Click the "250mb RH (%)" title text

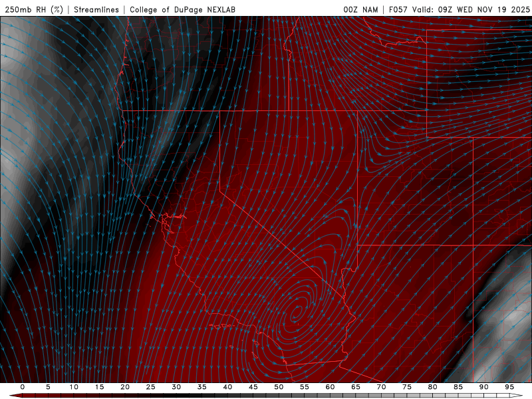[34, 9]
